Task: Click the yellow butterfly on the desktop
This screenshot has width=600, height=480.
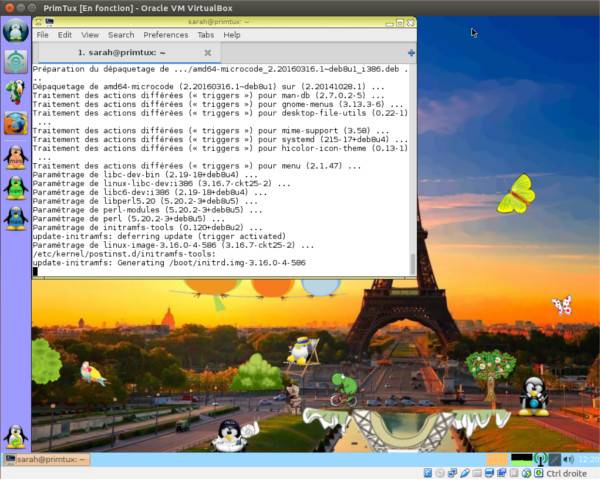Action: pos(516,194)
